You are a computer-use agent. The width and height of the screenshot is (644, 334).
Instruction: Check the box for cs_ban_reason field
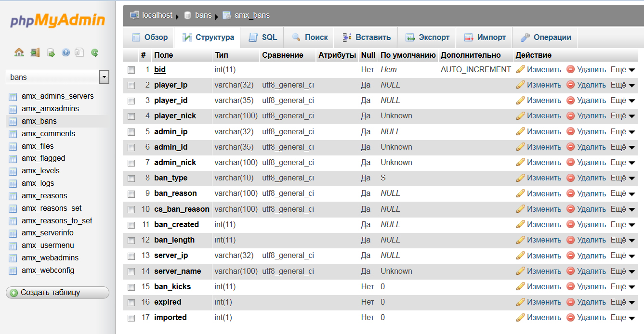coord(131,209)
